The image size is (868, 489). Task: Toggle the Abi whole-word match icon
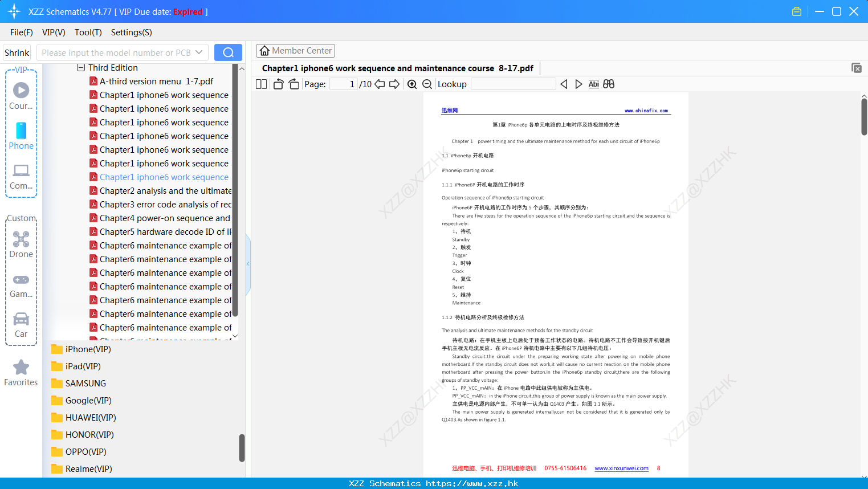point(593,84)
